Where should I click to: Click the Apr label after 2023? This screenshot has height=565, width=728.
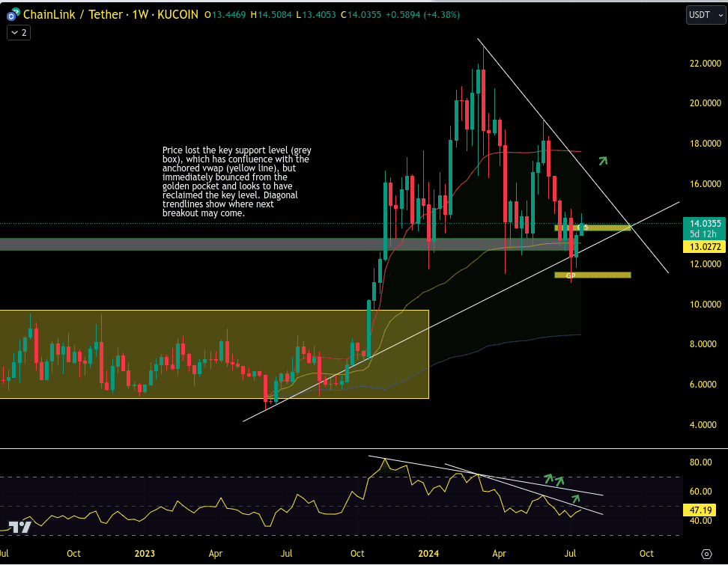click(216, 554)
